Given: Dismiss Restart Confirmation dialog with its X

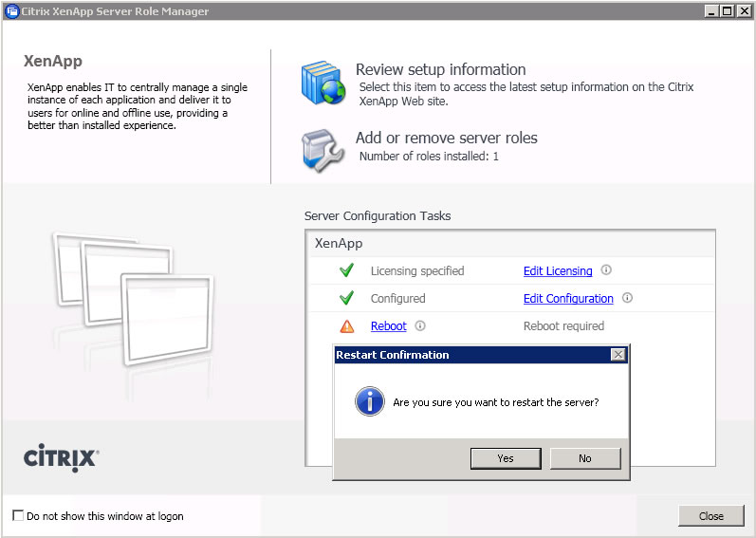Looking at the screenshot, I should [x=618, y=355].
